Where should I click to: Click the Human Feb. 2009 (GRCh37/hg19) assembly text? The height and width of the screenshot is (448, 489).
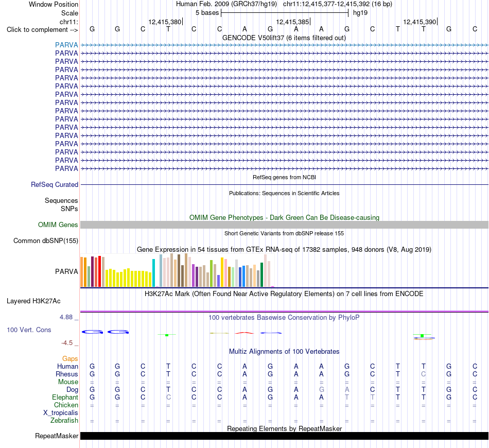coord(226,4)
